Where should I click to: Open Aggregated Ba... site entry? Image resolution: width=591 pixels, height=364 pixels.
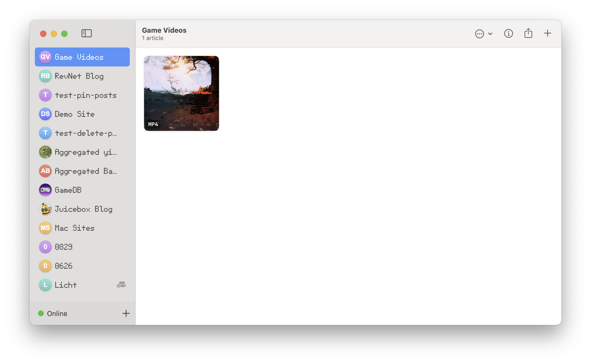[85, 171]
